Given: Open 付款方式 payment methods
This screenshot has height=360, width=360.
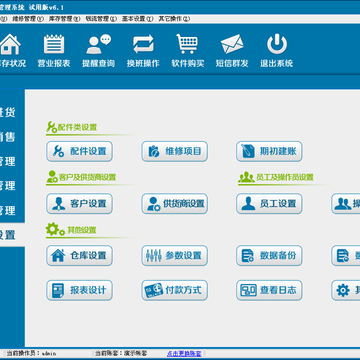Looking at the screenshot, I should 175,290.
